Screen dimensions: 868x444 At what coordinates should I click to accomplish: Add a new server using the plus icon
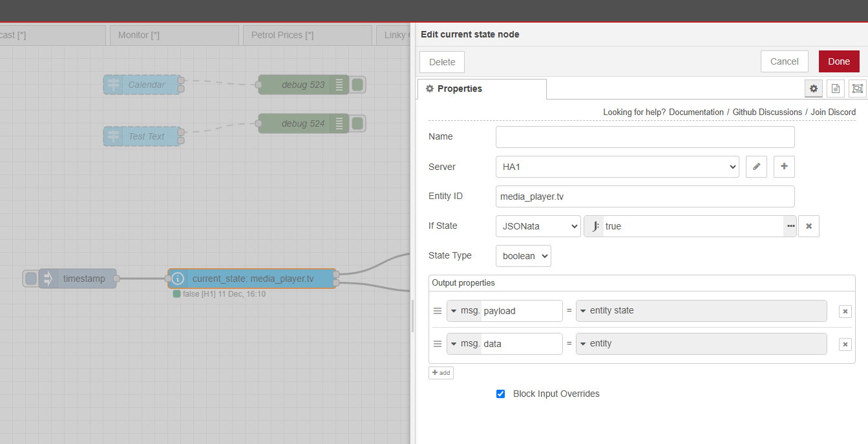(783, 166)
